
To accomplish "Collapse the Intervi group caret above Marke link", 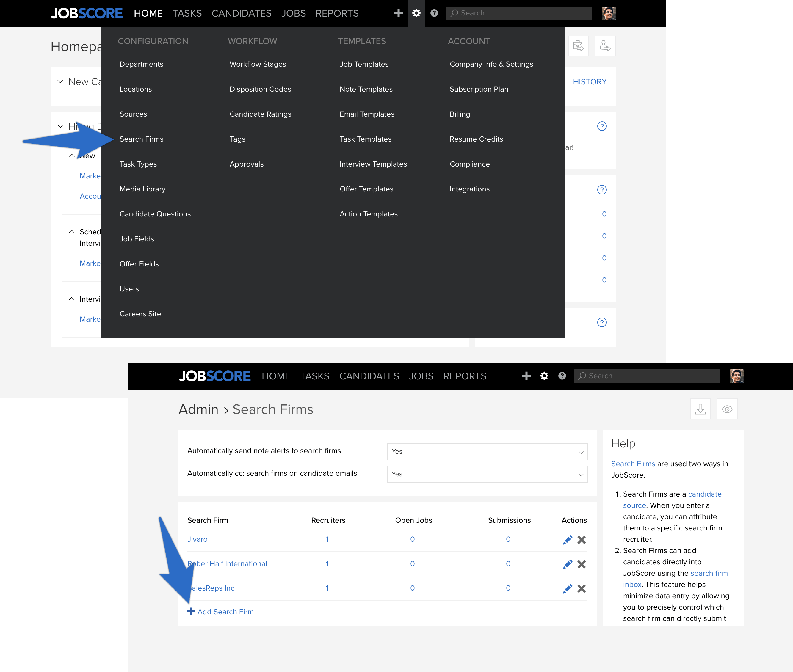I will (x=71, y=299).
